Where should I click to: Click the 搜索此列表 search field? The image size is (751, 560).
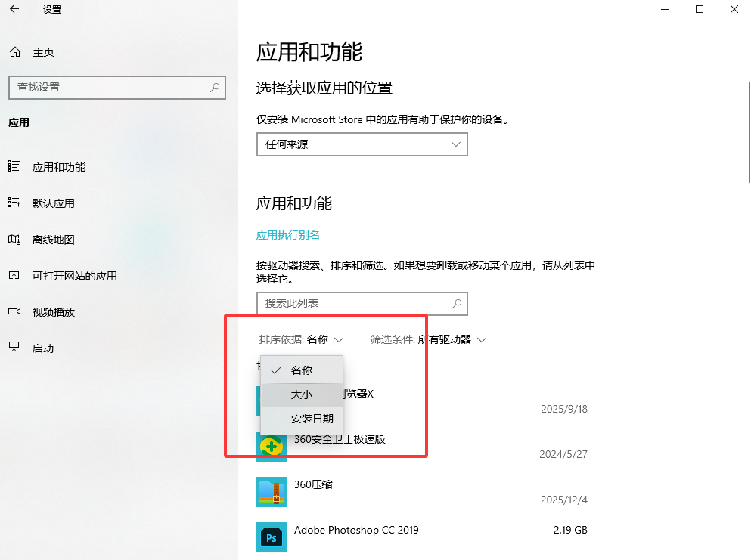(362, 304)
